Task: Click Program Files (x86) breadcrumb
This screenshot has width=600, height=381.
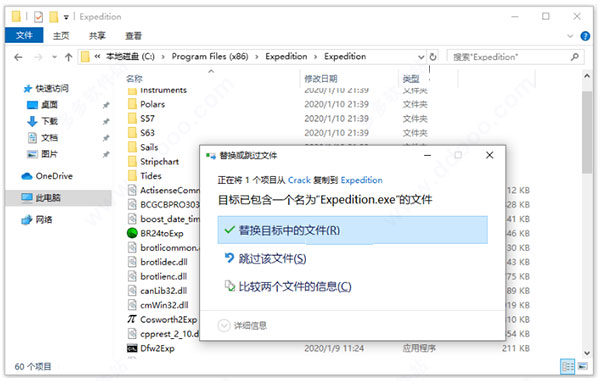Action: 210,57
